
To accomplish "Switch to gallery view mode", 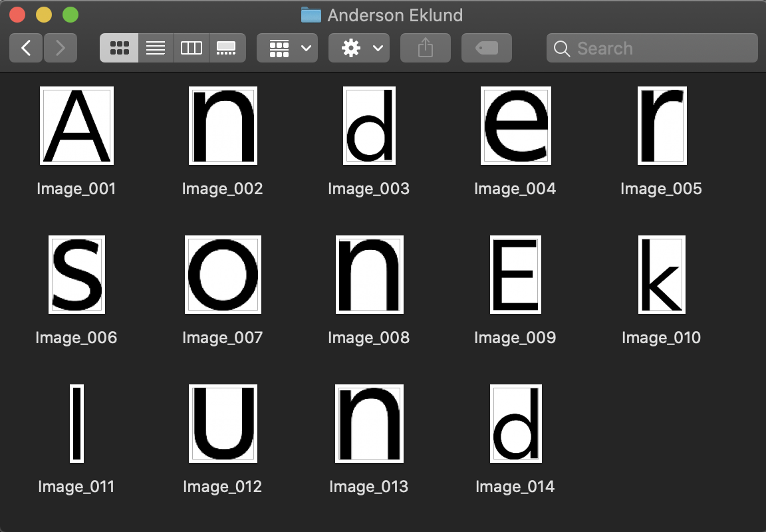I will [227, 48].
